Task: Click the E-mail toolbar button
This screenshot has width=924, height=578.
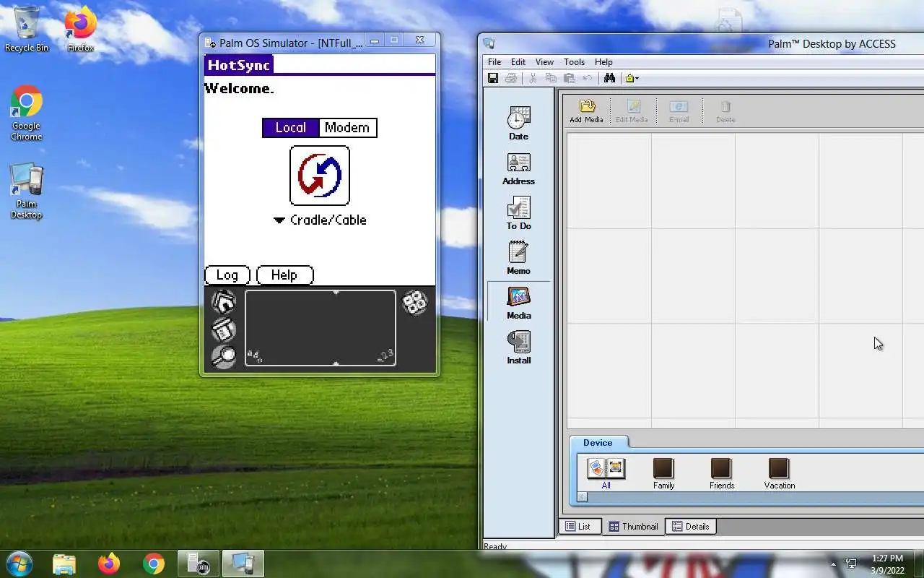Action: [679, 111]
